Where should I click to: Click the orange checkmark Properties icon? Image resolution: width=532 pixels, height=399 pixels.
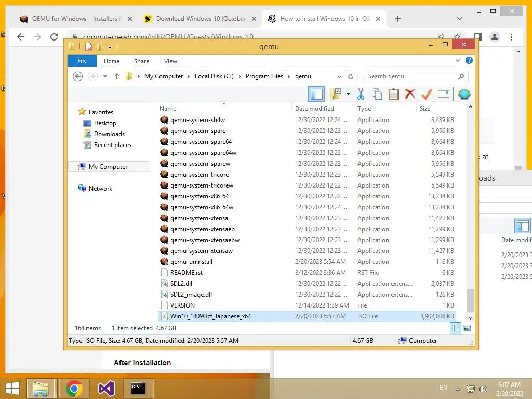click(x=427, y=94)
